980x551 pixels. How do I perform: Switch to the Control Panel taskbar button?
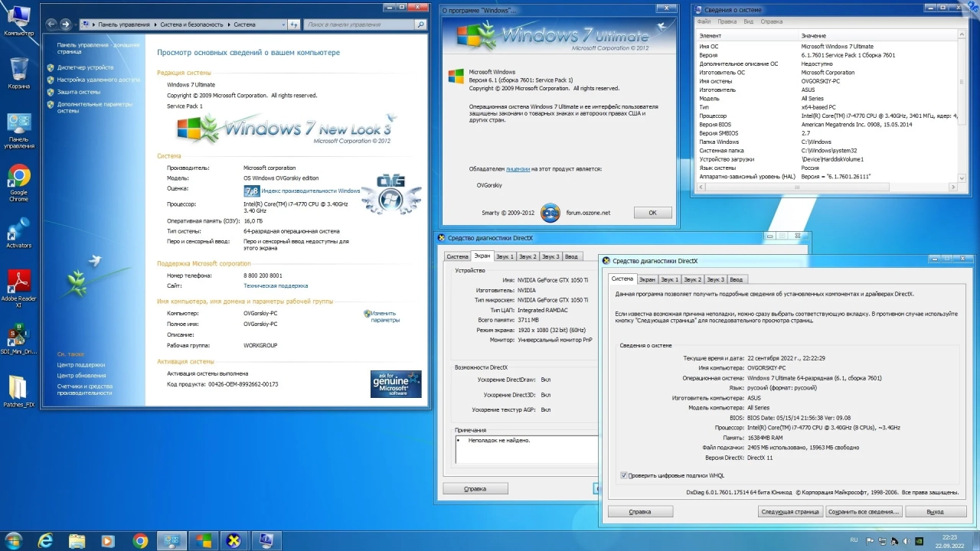[171, 540]
